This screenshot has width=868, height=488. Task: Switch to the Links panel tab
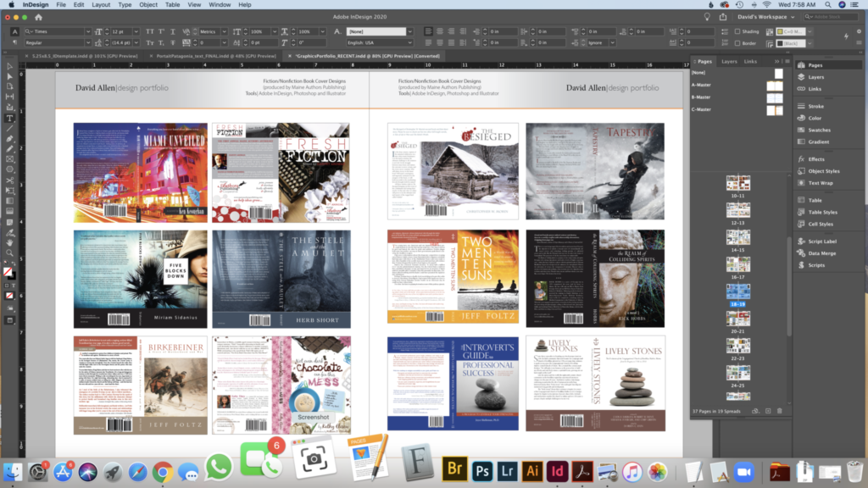point(750,61)
